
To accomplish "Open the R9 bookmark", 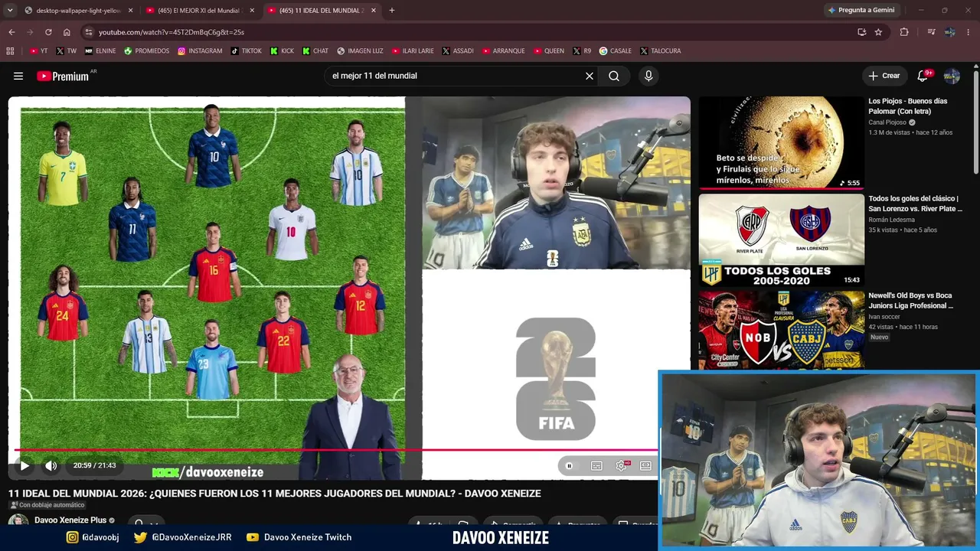I will click(583, 51).
